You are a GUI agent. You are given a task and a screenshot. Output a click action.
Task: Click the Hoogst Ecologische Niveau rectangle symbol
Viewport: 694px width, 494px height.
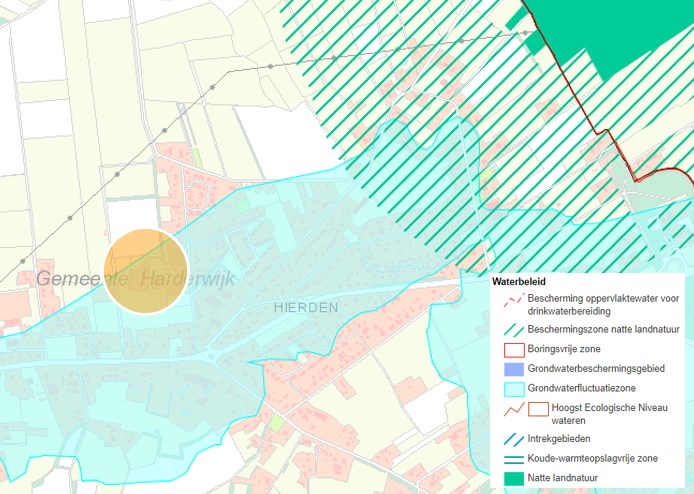pyautogui.click(x=538, y=409)
